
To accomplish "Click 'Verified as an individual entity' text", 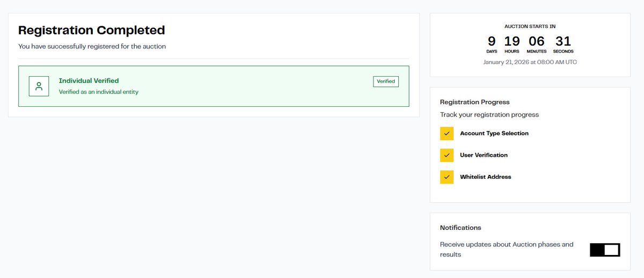I will point(99,92).
